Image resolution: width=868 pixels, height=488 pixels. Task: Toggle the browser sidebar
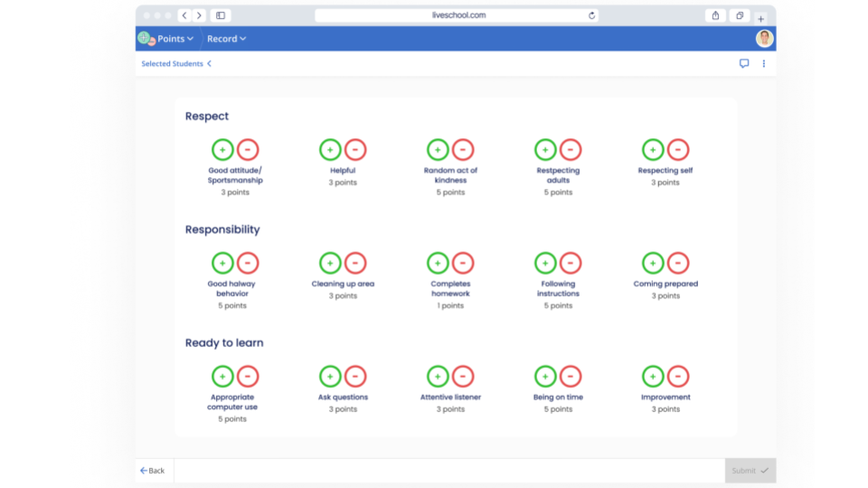(221, 15)
